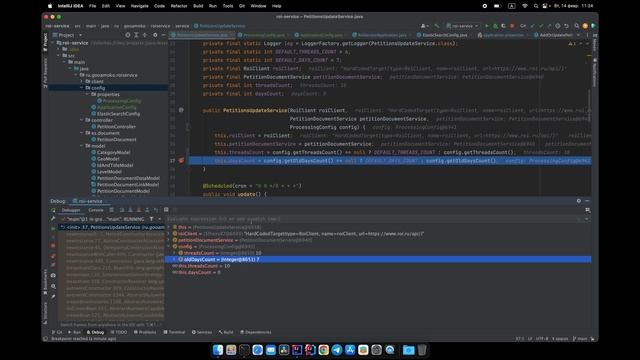Click Evaluate Expression calculator icon

pyautogui.click(x=166, y=210)
